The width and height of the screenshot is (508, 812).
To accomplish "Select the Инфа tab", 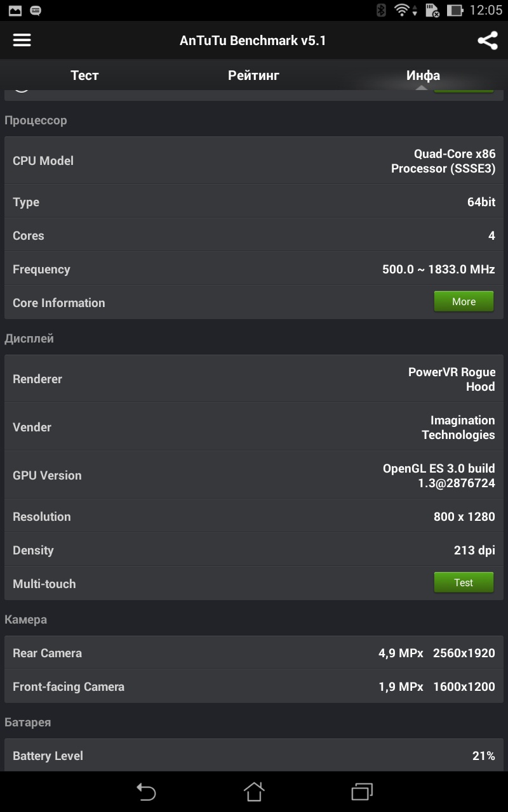I will click(423, 75).
